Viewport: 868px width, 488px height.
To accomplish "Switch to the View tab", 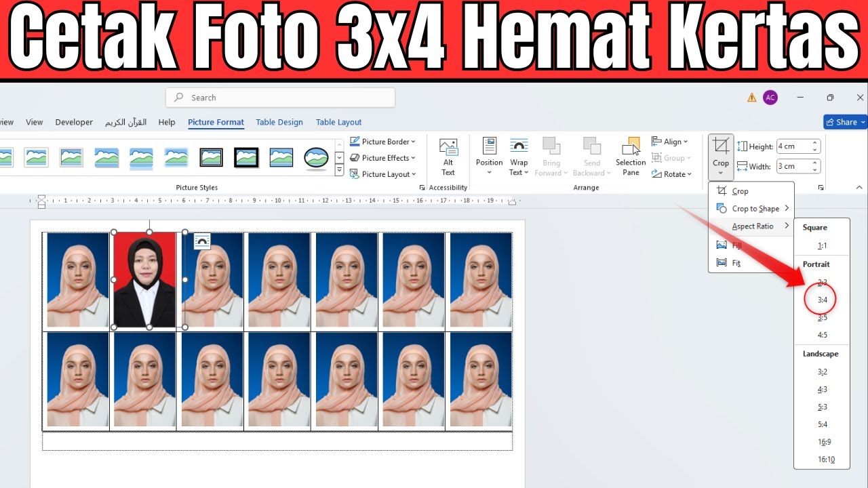I will [35, 122].
